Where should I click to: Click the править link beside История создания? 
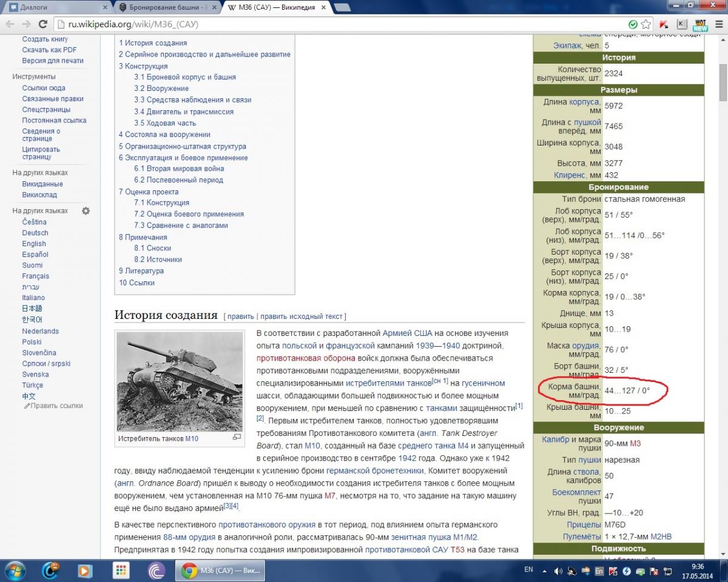click(x=240, y=316)
